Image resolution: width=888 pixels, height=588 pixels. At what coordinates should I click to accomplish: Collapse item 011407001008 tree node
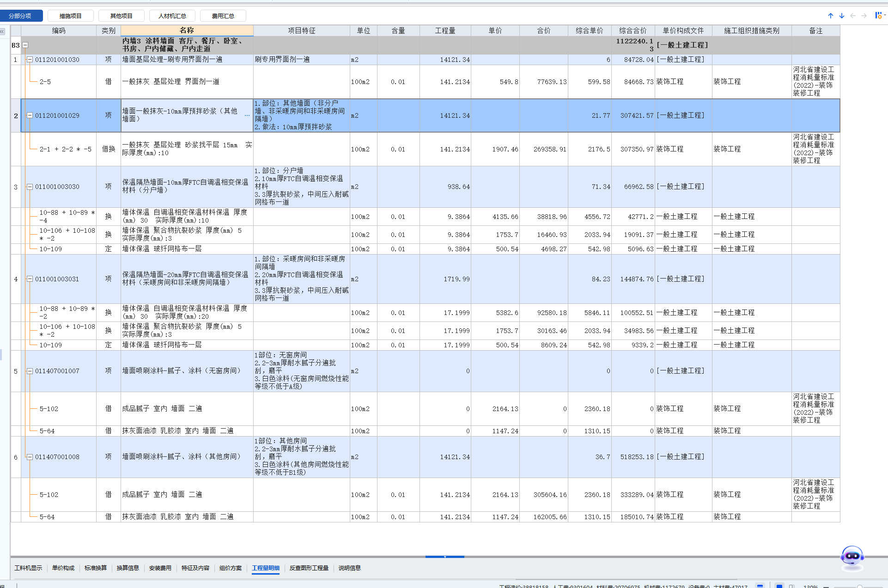[x=30, y=457]
